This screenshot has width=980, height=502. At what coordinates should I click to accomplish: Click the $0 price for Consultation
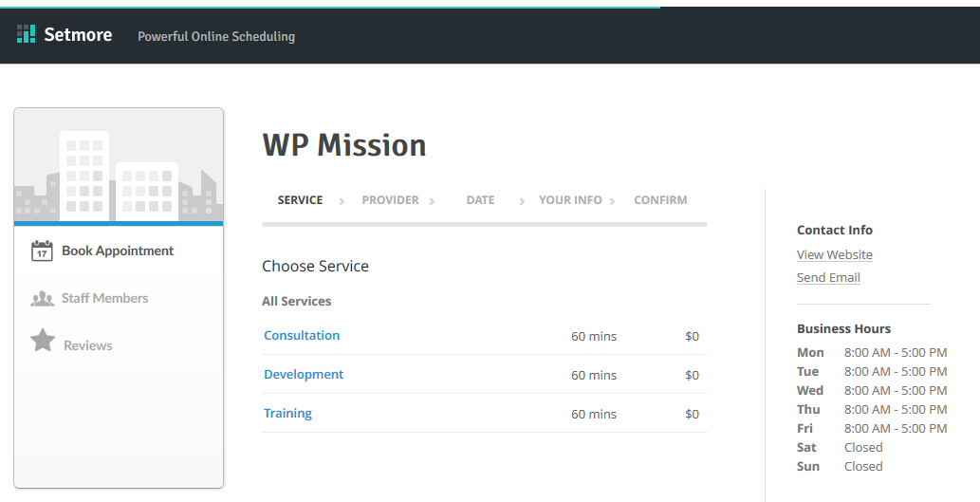(692, 336)
